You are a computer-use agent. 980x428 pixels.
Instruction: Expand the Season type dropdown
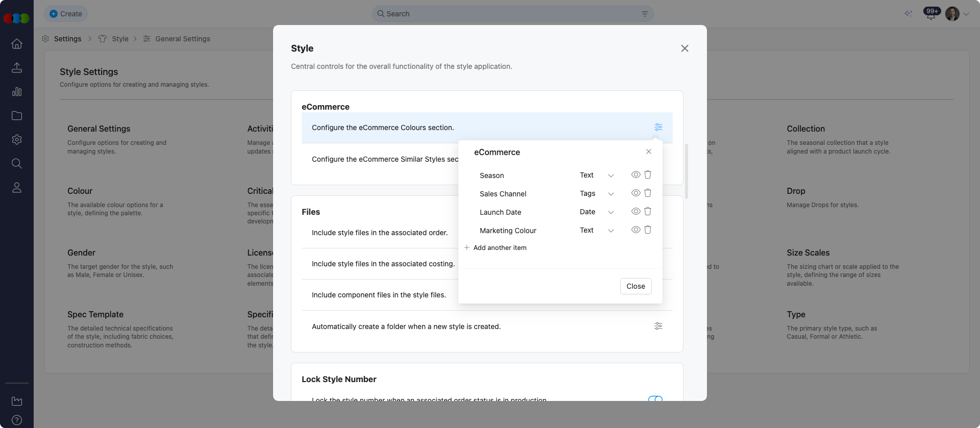(x=610, y=175)
